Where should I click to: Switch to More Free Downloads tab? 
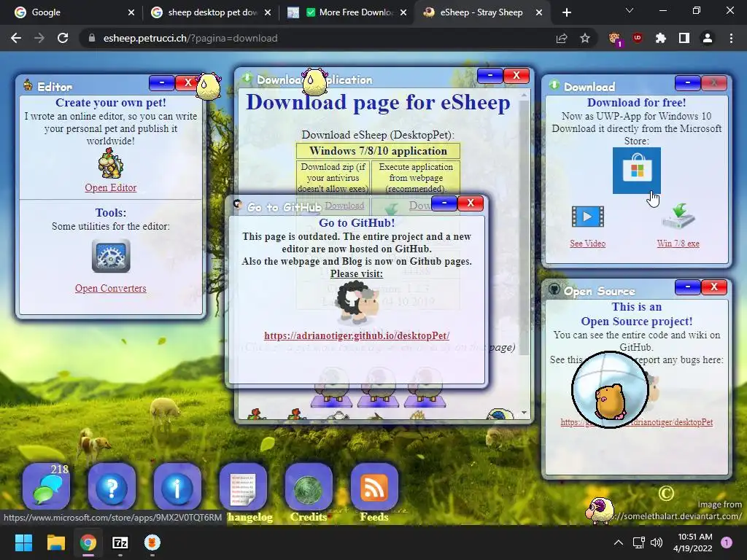coord(348,12)
